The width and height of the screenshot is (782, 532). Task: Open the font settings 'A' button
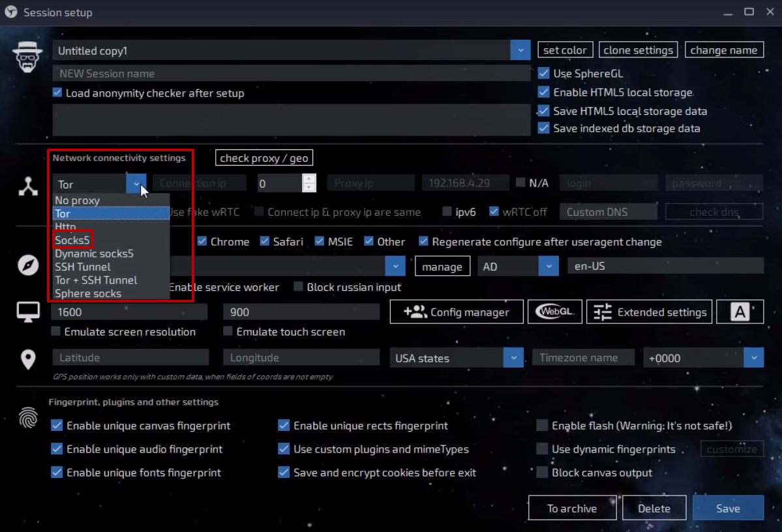tap(740, 312)
